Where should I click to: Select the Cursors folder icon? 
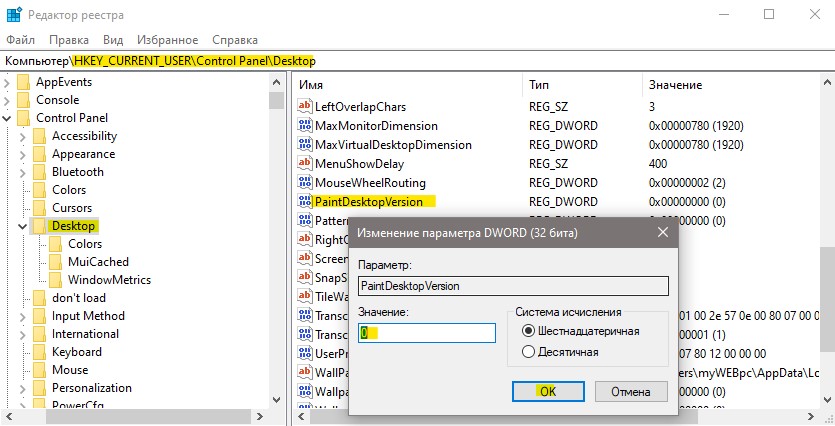point(39,208)
